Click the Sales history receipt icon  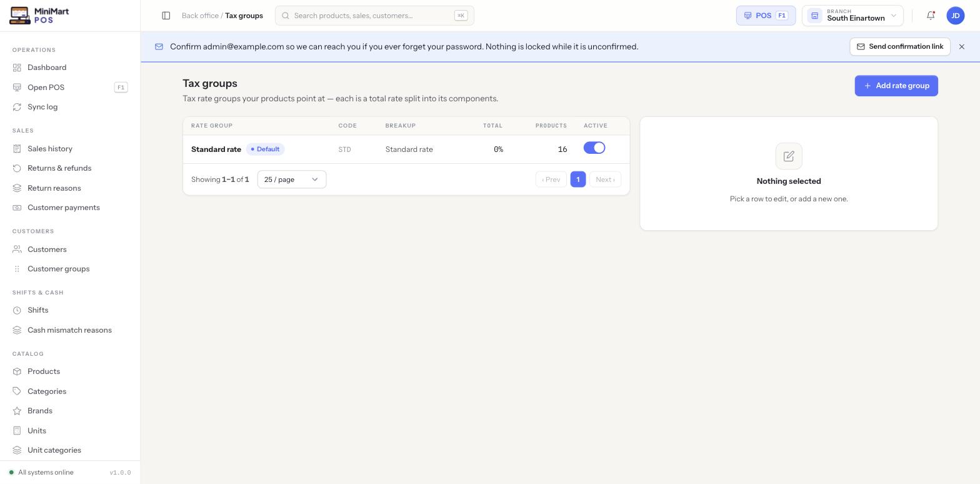17,149
